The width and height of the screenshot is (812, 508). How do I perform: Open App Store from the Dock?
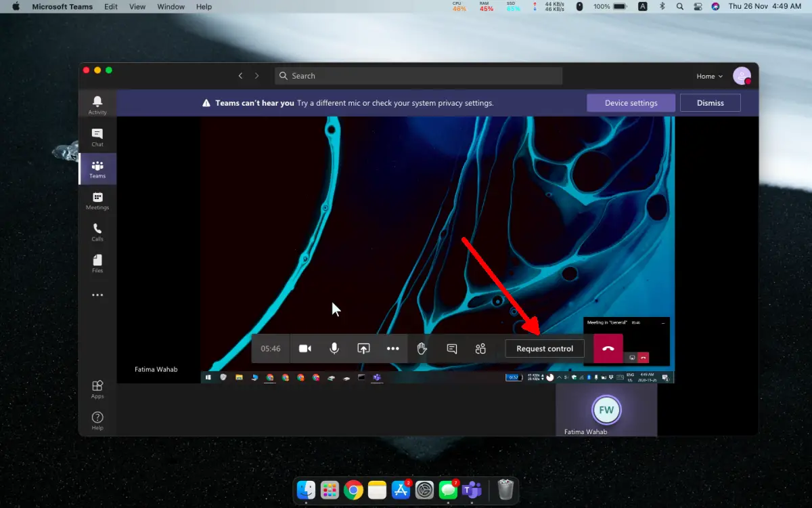pos(401,489)
